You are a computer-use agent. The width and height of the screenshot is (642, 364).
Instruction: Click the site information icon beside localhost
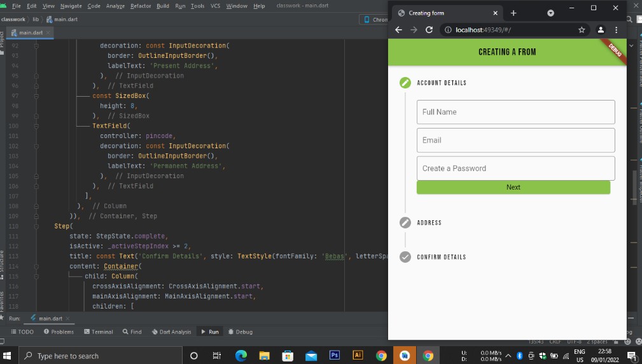coord(448,30)
